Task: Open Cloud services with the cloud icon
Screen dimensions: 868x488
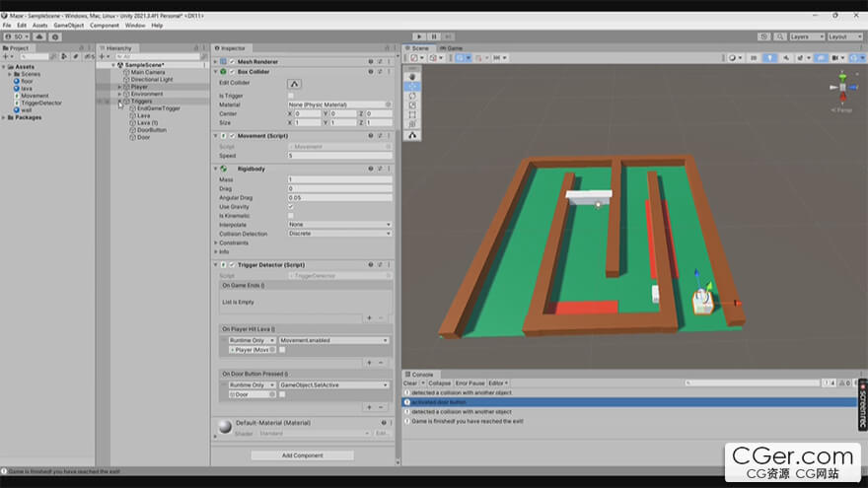Action: (x=39, y=37)
